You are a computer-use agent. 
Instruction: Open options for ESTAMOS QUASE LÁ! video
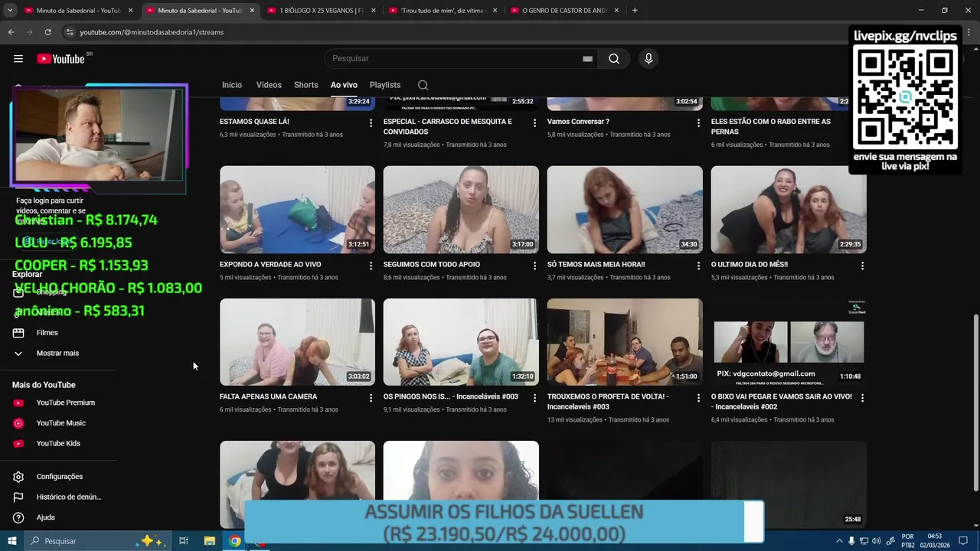[371, 122]
